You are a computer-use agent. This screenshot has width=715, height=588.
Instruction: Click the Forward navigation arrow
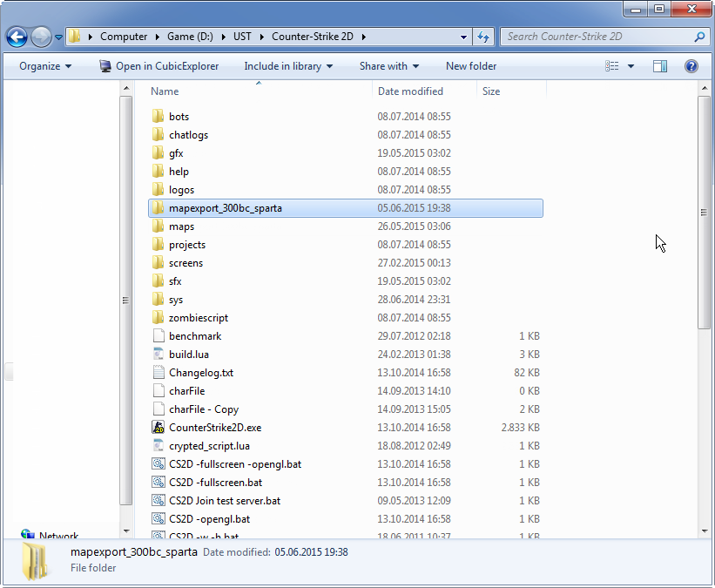click(x=41, y=37)
